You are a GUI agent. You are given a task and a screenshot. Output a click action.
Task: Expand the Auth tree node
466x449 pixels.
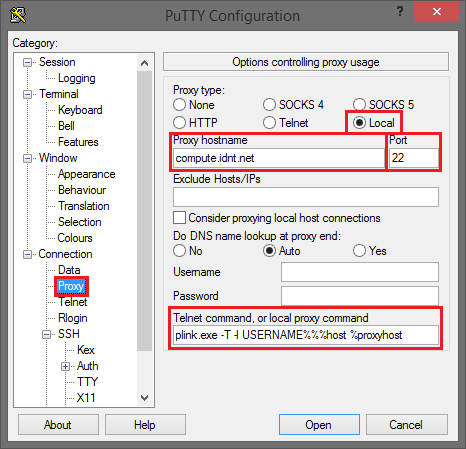[x=65, y=367]
